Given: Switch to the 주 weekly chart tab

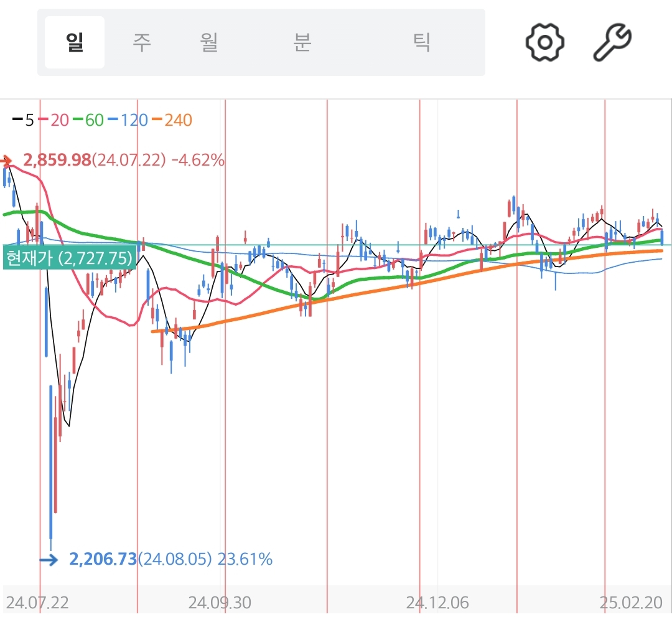Looking at the screenshot, I should pos(142,42).
